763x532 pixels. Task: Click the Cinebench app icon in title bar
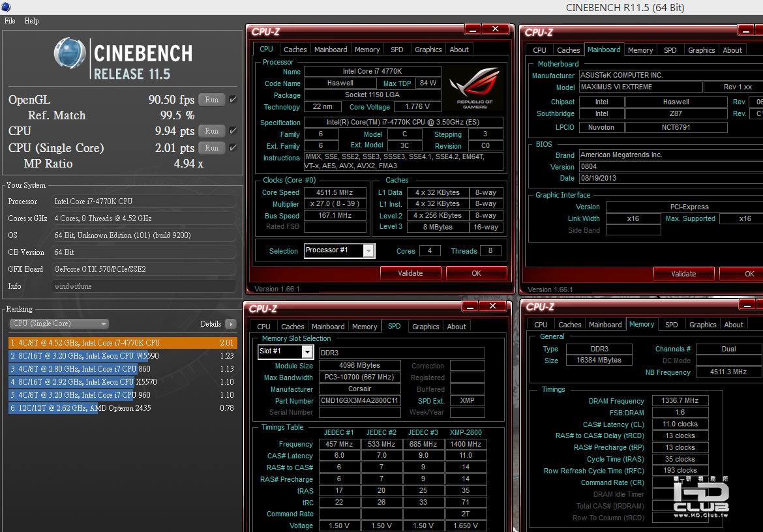[6, 7]
